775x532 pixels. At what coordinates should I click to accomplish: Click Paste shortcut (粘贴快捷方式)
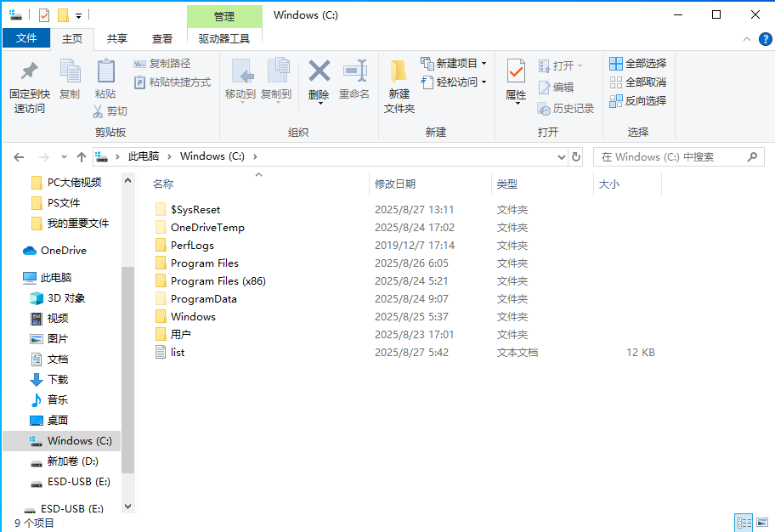pos(173,82)
